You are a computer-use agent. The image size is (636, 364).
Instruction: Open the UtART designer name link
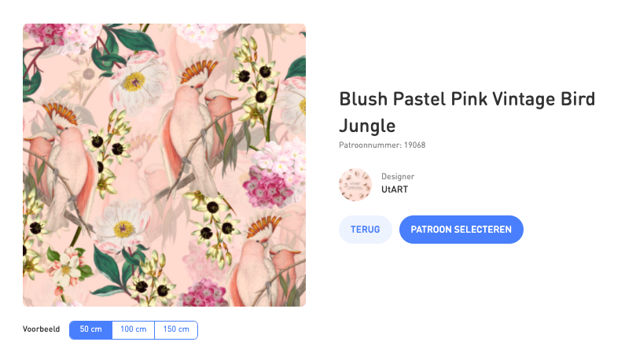coord(394,189)
